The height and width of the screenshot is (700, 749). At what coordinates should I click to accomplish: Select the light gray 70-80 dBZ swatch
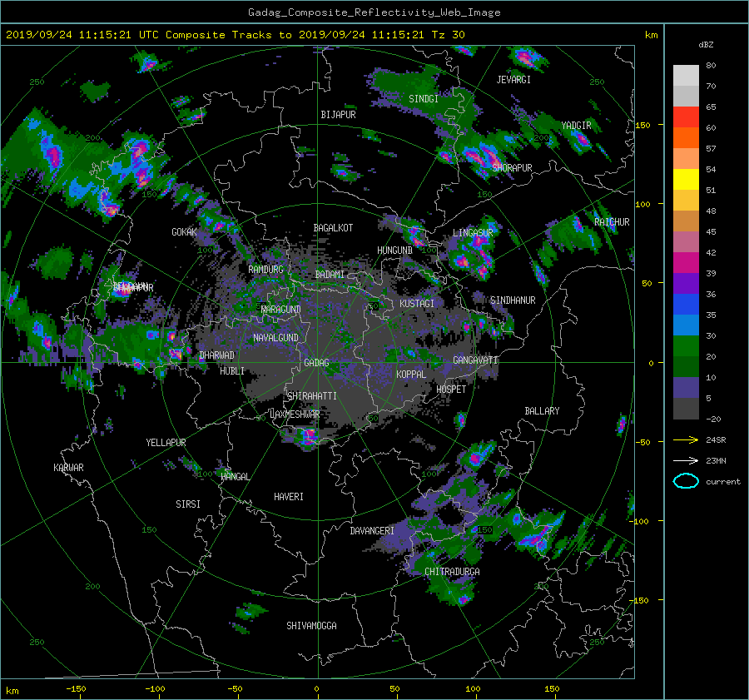[x=686, y=76]
